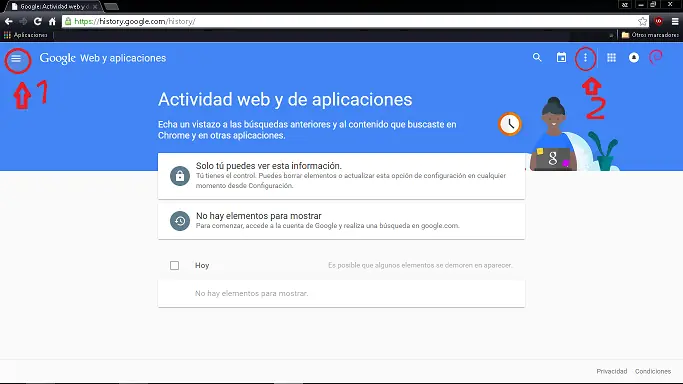Open the hamburger navigation menu
This screenshot has width=683, height=384.
coord(16,58)
